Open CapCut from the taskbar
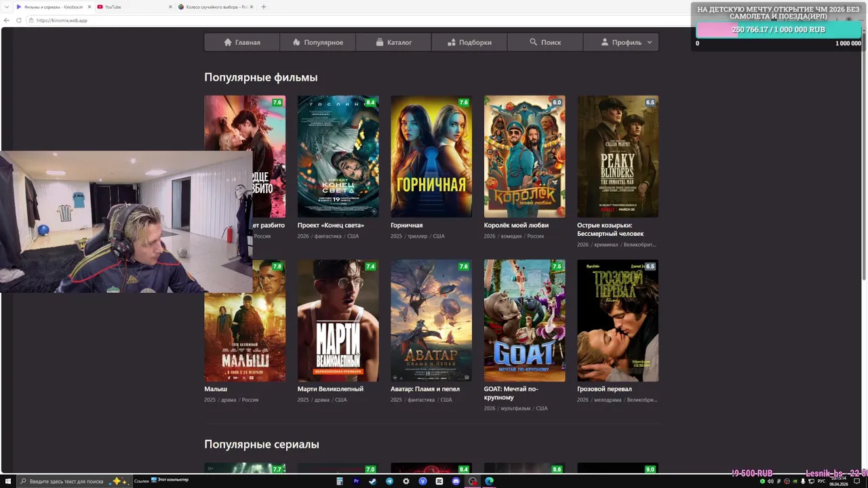 click(439, 481)
